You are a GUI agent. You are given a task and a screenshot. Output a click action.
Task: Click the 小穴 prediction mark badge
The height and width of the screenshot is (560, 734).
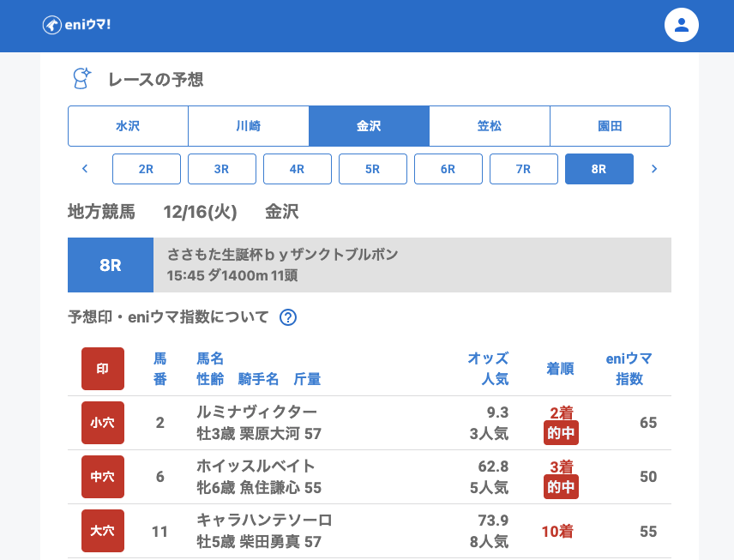103,423
